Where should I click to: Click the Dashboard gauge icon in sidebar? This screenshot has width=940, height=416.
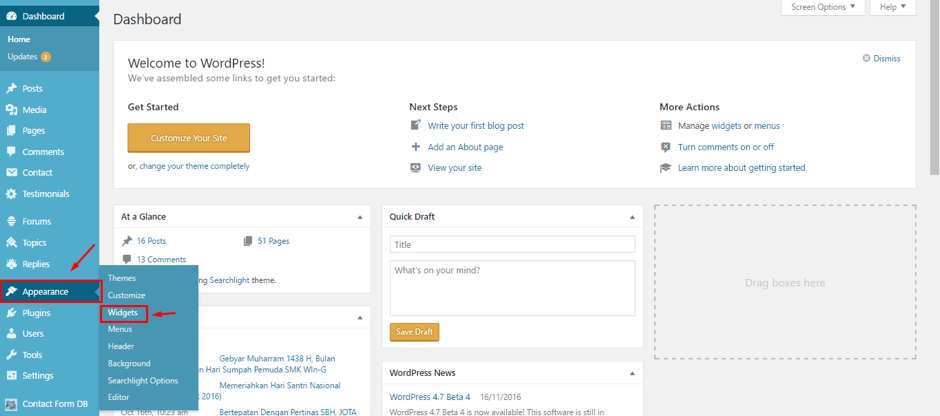[11, 16]
